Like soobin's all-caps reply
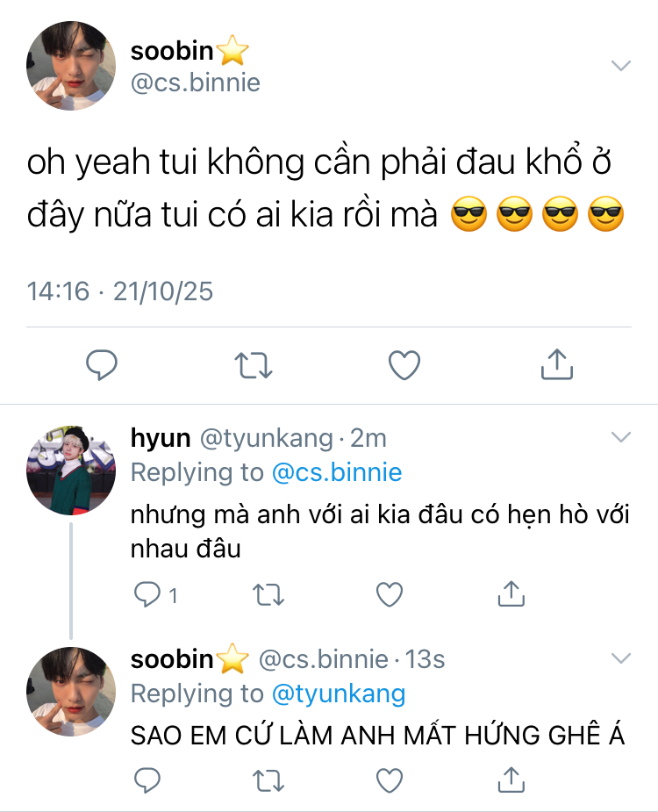 pos(390,781)
